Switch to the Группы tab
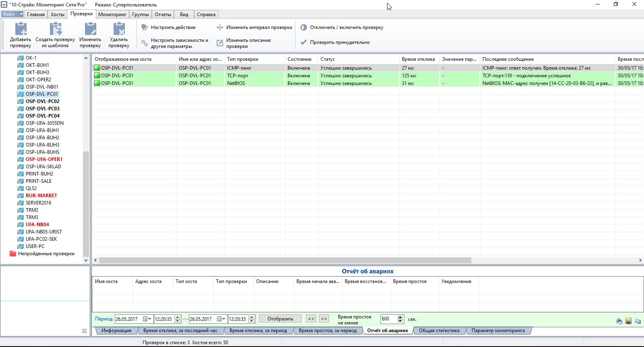Screen dimensions: 644x347 pos(141,14)
